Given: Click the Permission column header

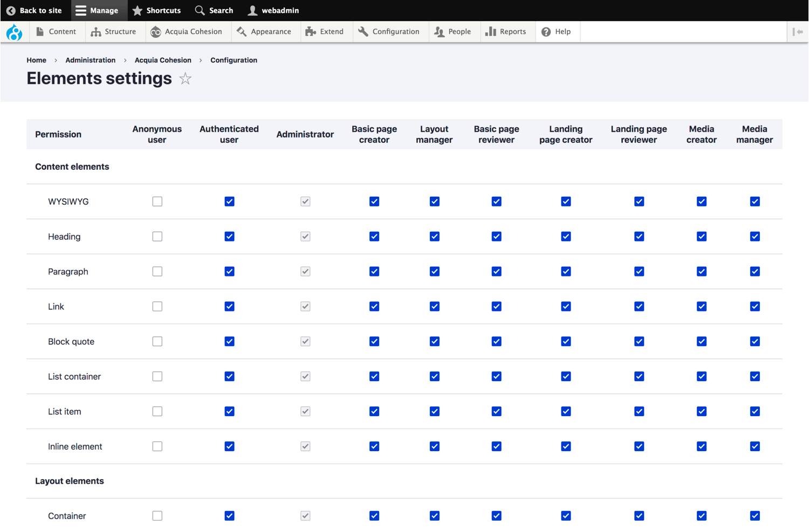Looking at the screenshot, I should tap(58, 134).
